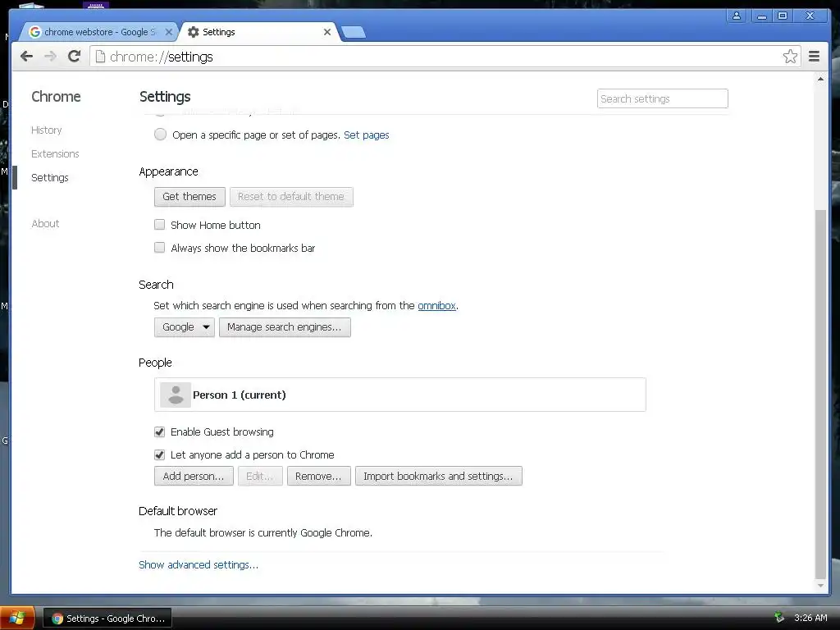
Task: Open the people/profile button in title bar
Action: click(x=737, y=16)
